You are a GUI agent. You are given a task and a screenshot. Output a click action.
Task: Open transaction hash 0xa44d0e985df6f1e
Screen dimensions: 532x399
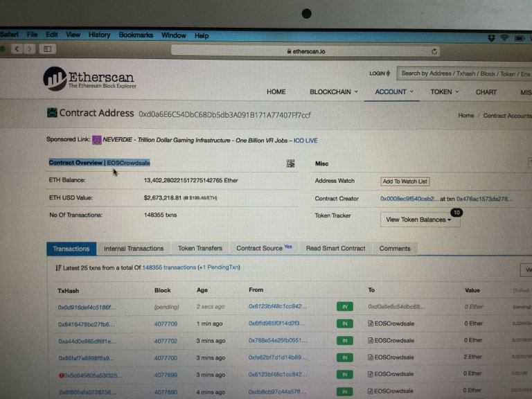pyautogui.click(x=87, y=342)
